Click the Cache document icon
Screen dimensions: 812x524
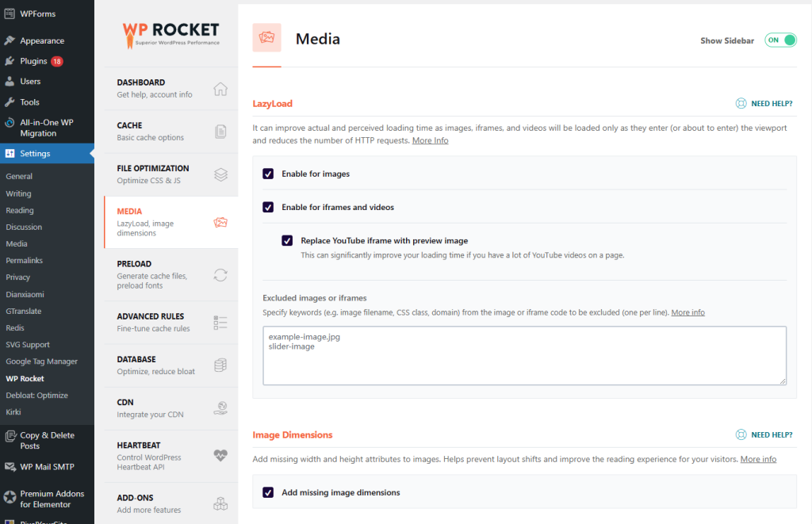220,132
